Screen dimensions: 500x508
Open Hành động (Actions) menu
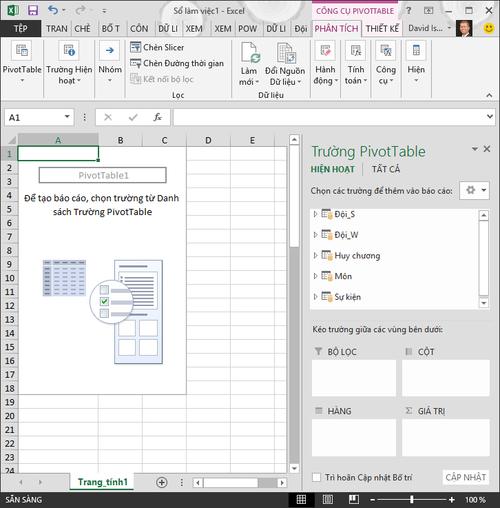tap(325, 62)
